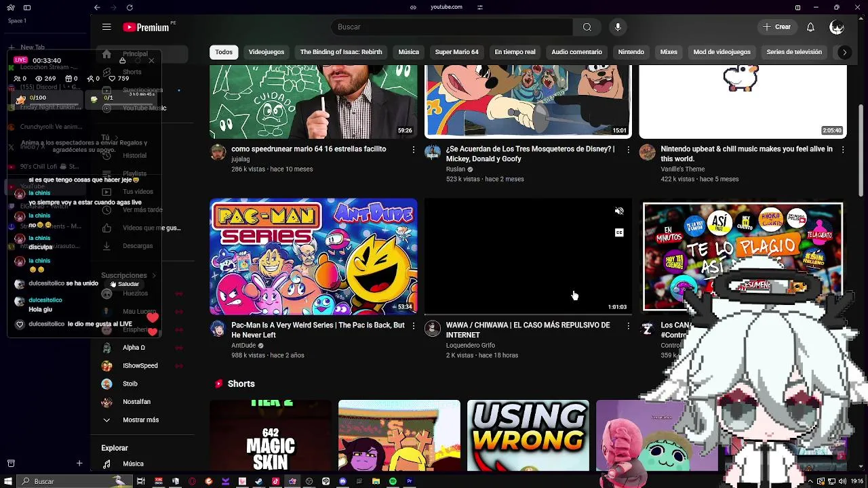Screen dimensions: 868x488
Task: Open the 642 MAGIC SKIN short
Action: (x=271, y=436)
